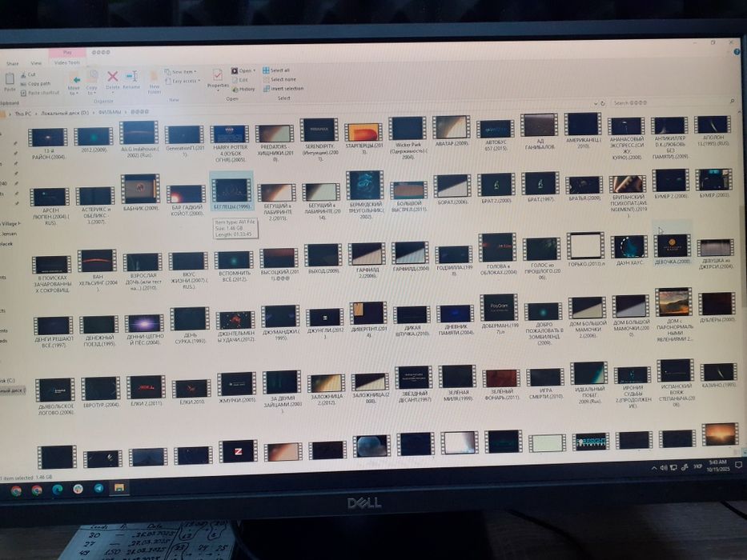Click the УКР language indicator
The width and height of the screenshot is (747, 560).
click(x=697, y=466)
